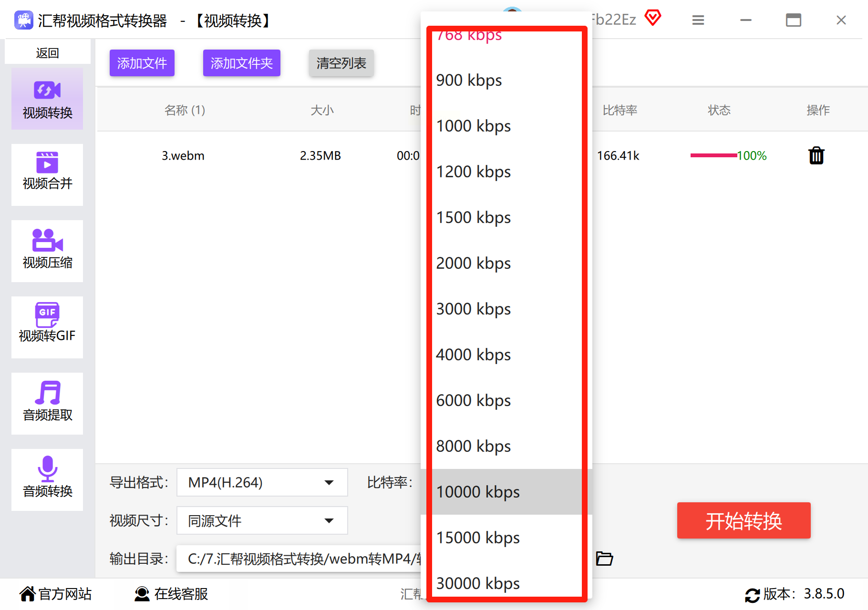Click the 添加文件 button
Image resolution: width=868 pixels, height=610 pixels.
tap(142, 63)
